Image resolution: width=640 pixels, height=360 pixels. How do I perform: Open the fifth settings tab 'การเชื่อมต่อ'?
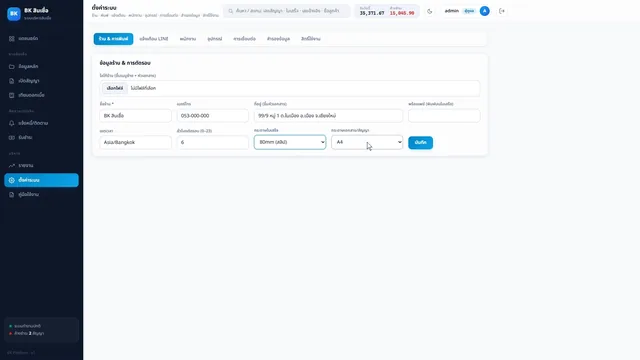[x=244, y=39]
